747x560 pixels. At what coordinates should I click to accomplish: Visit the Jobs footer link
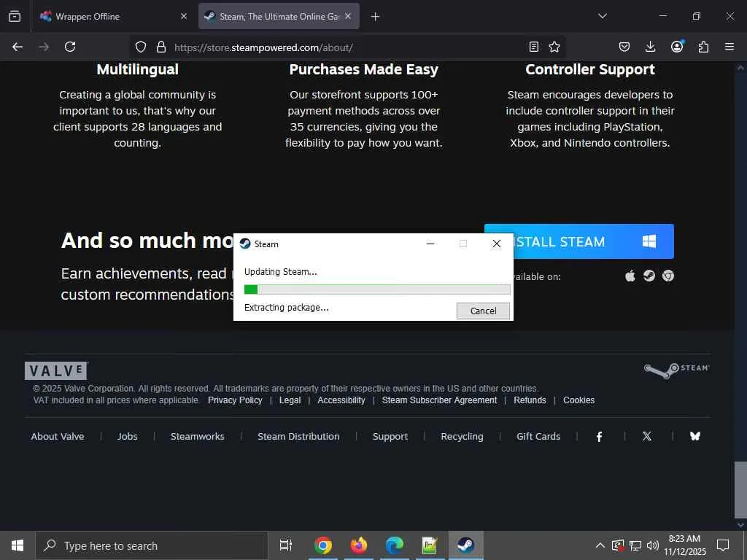pos(127,436)
